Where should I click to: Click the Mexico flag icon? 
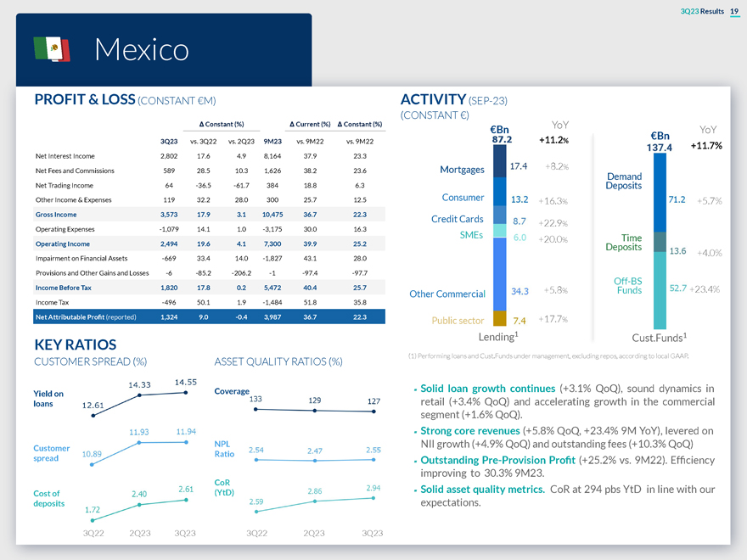(52, 49)
